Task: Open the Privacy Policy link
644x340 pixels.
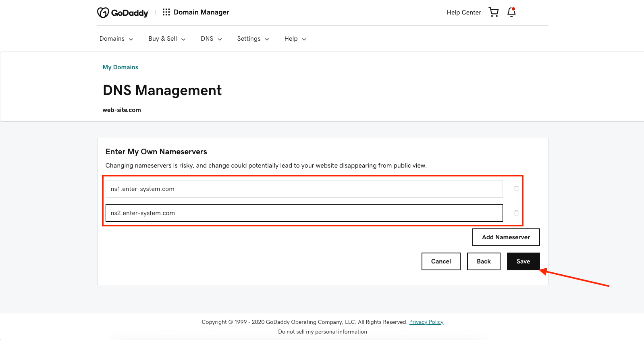Action: click(x=426, y=322)
